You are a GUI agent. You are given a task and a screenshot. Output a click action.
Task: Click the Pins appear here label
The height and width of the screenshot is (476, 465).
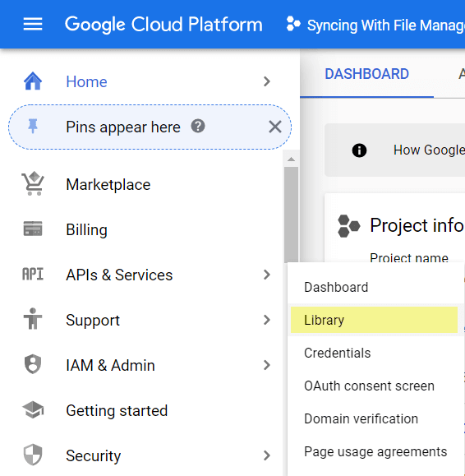[x=123, y=127]
